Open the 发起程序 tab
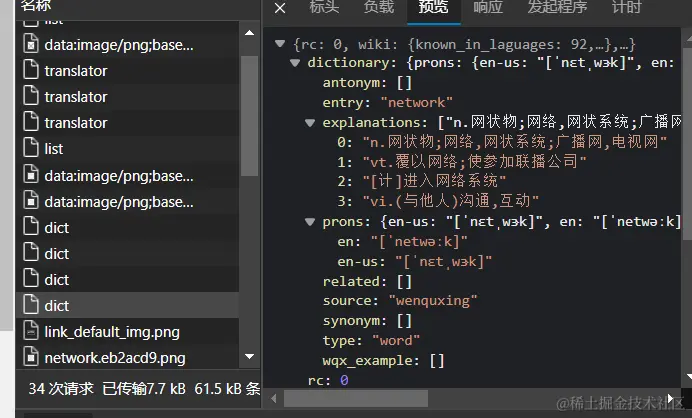Viewport: 692px width, 418px height. click(x=557, y=7)
